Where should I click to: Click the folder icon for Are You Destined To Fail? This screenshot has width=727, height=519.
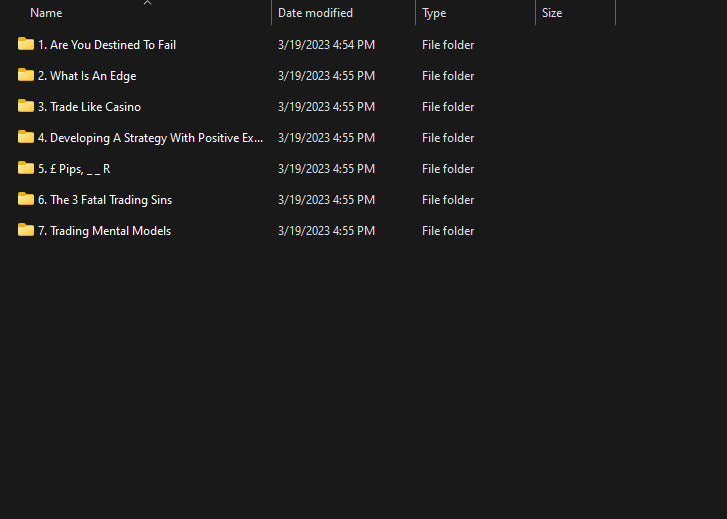(26, 44)
